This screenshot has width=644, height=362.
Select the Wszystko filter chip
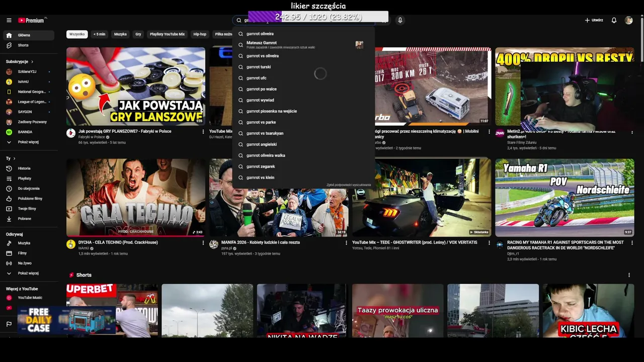tap(77, 34)
